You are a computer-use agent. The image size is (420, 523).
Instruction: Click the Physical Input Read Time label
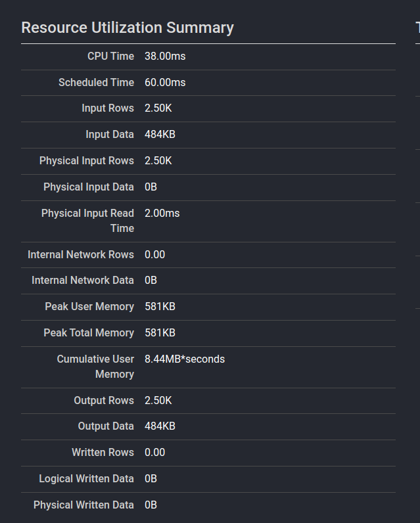click(x=87, y=221)
